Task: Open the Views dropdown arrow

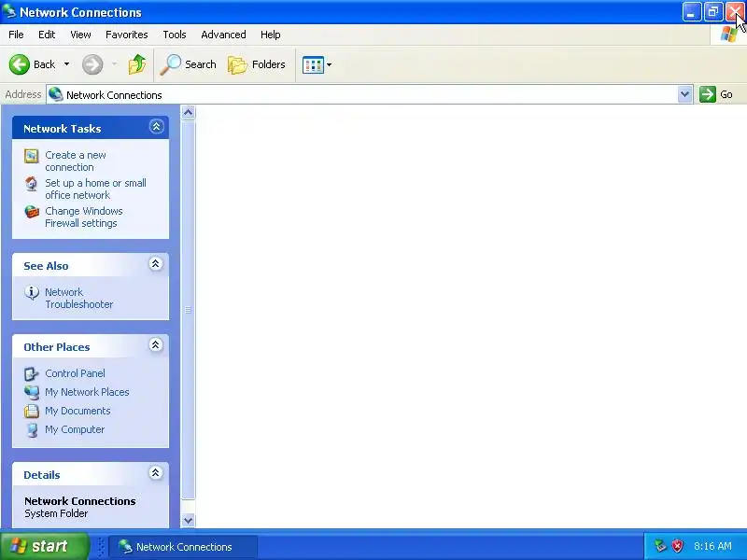Action: click(329, 64)
